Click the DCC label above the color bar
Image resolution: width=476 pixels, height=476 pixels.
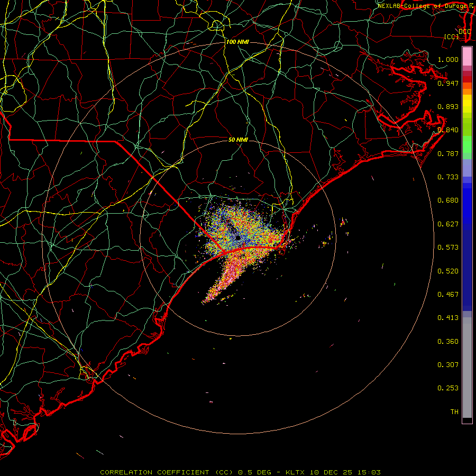[x=464, y=31]
